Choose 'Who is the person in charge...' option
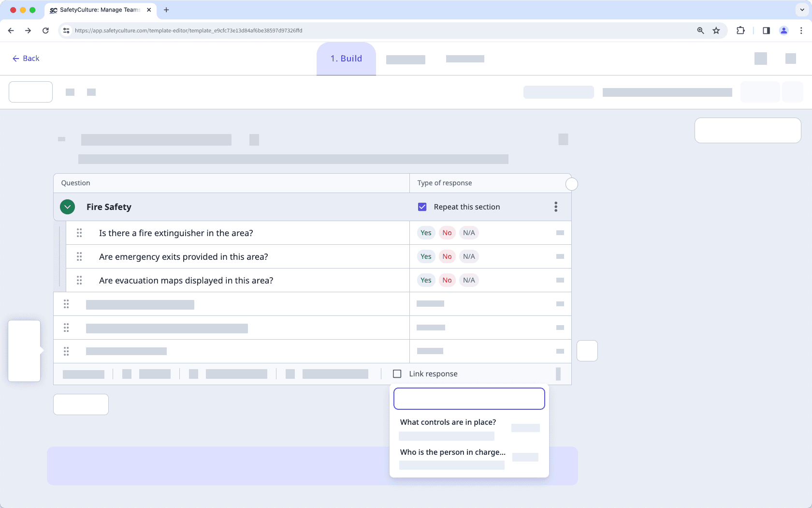The height and width of the screenshot is (508, 812). coord(452,452)
